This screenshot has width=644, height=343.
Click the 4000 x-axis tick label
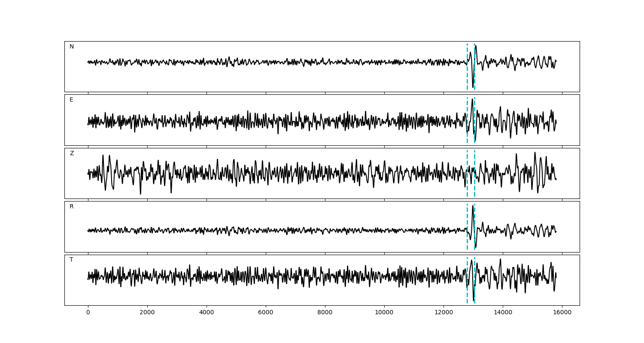coord(207,313)
